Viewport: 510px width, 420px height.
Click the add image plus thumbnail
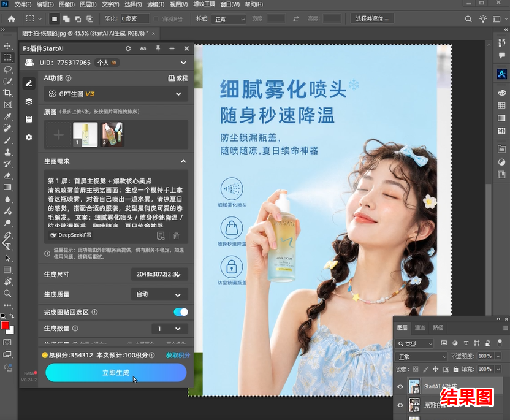coord(59,134)
